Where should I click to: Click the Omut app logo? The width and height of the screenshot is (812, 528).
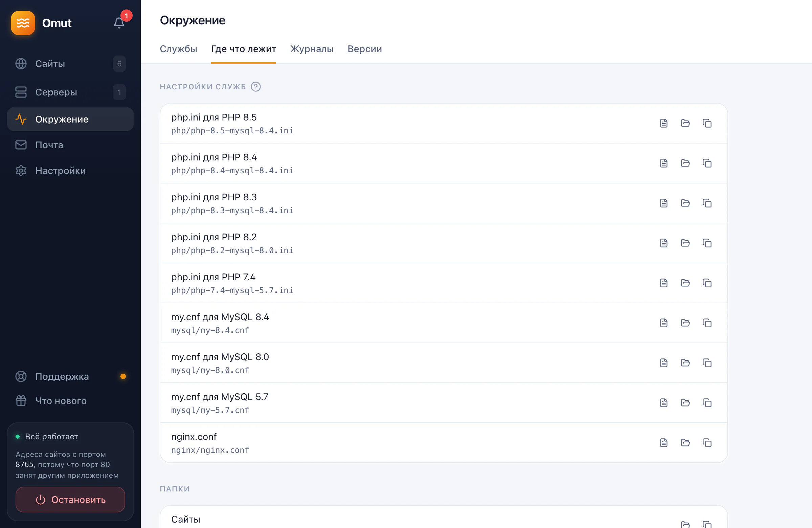(x=23, y=23)
